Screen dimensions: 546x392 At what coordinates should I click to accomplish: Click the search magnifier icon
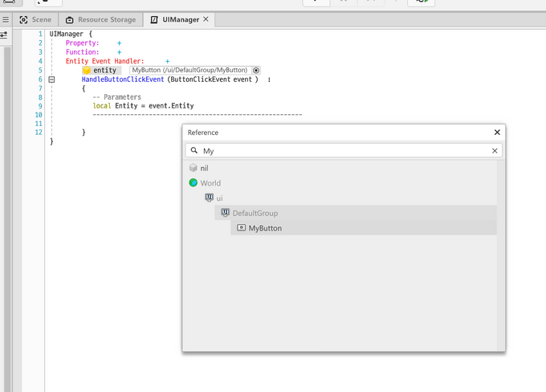click(x=194, y=150)
